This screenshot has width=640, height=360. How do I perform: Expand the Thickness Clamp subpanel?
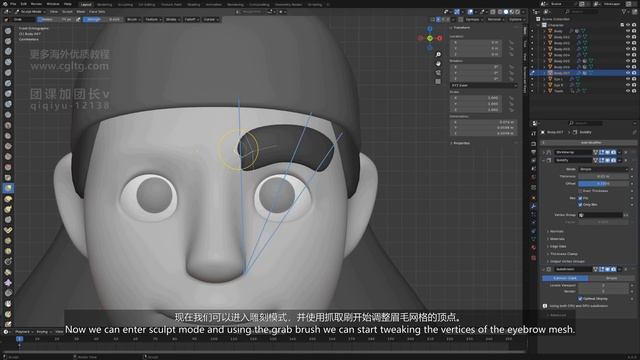pyautogui.click(x=563, y=254)
